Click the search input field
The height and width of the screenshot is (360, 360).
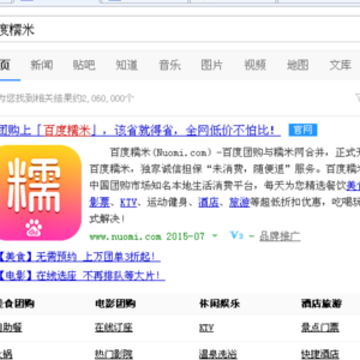(180, 29)
